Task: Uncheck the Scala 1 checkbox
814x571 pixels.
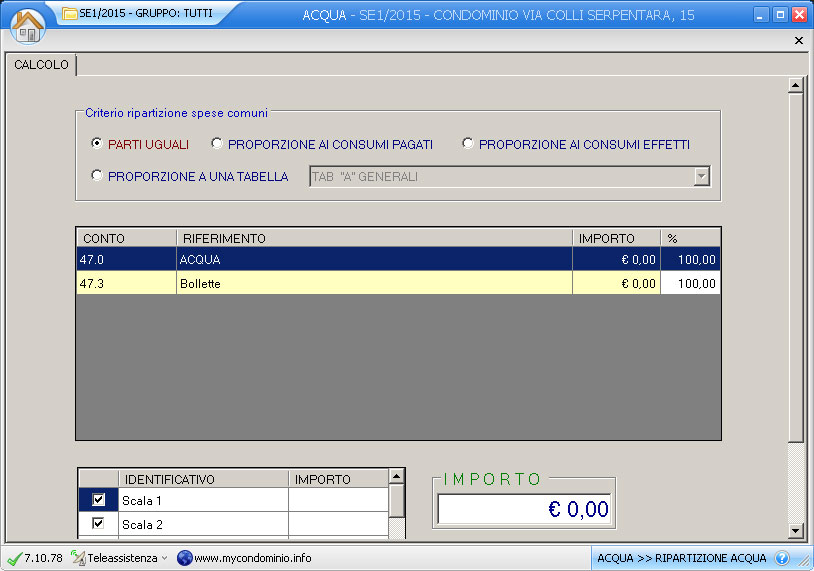Action: coord(98,500)
